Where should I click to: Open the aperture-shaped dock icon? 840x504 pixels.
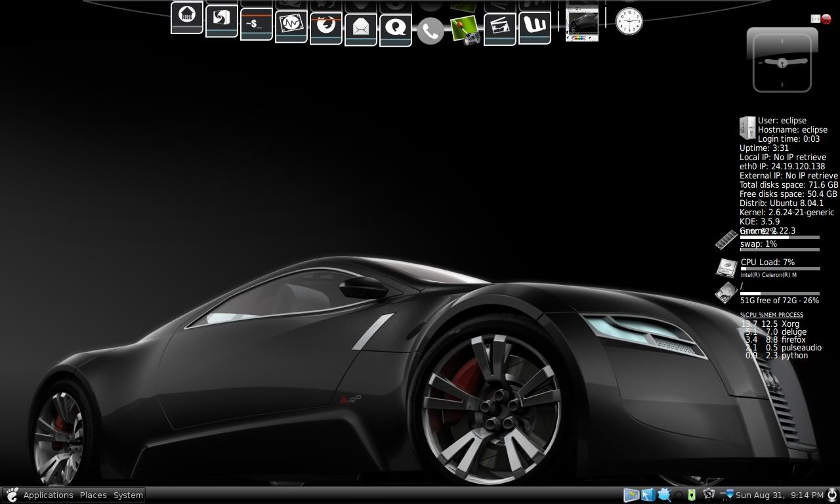tap(222, 21)
